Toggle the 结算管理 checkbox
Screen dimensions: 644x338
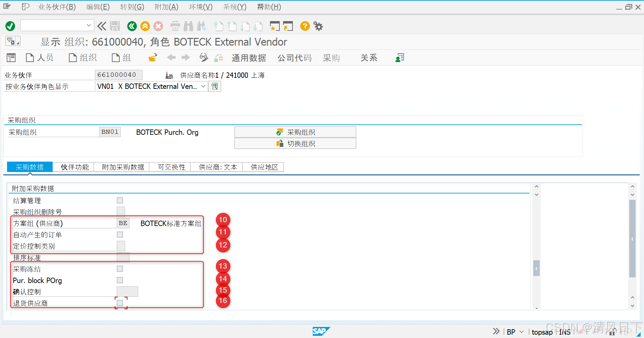click(120, 201)
